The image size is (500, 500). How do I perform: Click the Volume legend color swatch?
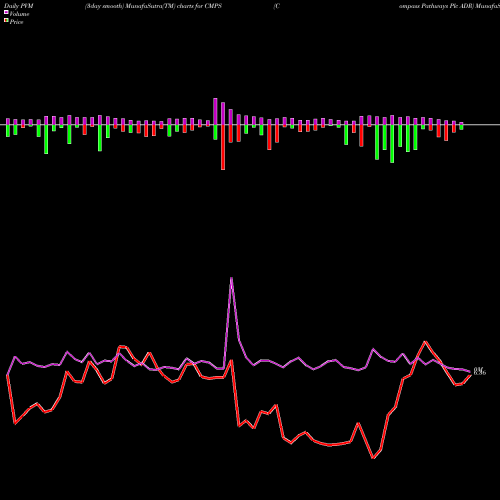[x=6, y=13]
